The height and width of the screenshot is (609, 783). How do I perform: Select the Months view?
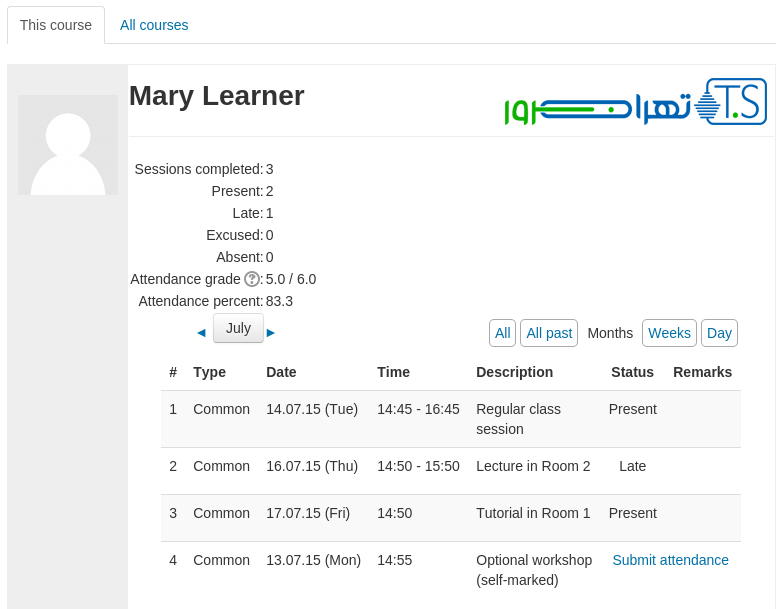610,333
